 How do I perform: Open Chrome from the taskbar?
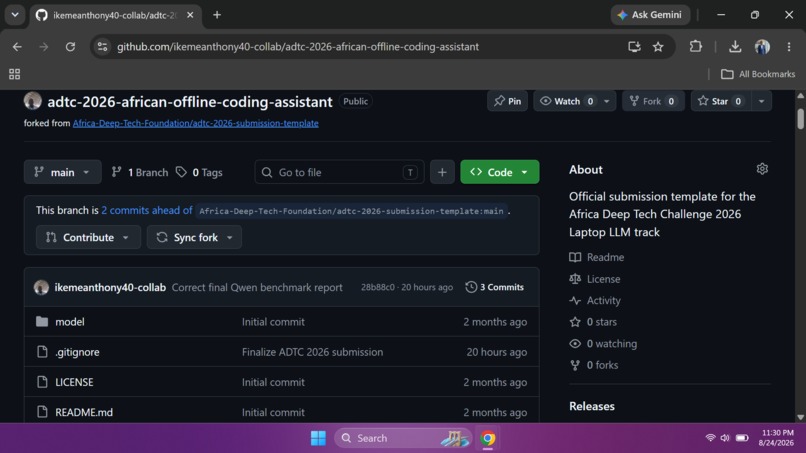pos(488,438)
